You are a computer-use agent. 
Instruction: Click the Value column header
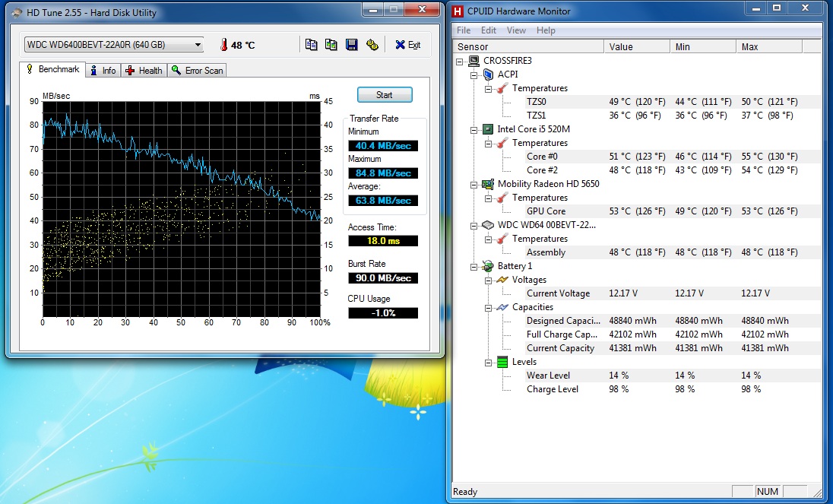637,46
